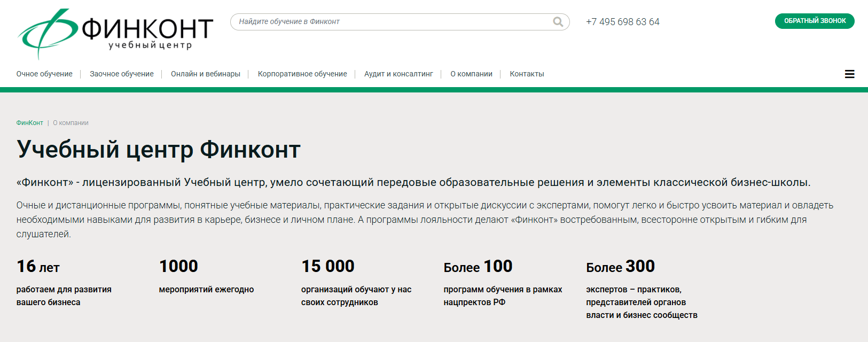Click the Финконт logo
The width and height of the screenshot is (868, 342).
[x=115, y=33]
